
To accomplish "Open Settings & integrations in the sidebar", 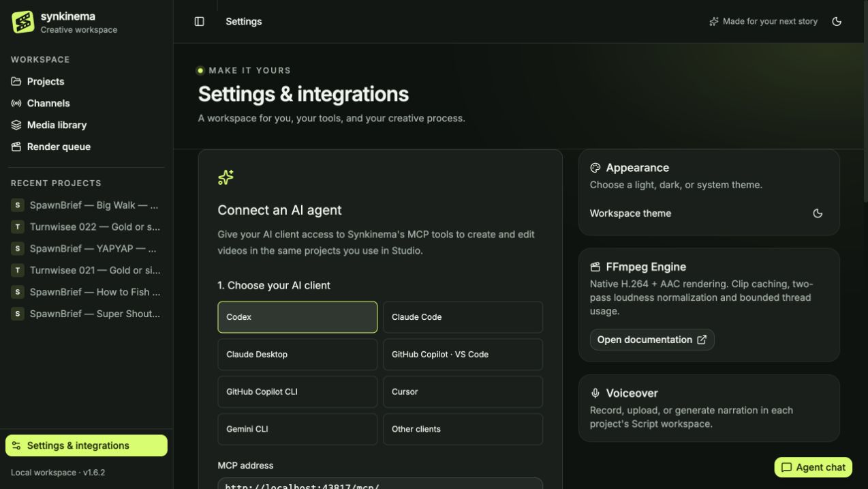I will click(87, 445).
